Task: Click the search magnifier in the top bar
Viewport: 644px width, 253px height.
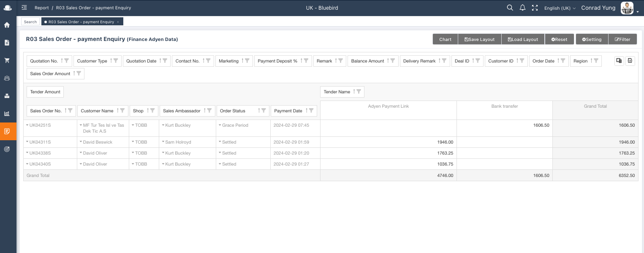Action: pyautogui.click(x=510, y=8)
